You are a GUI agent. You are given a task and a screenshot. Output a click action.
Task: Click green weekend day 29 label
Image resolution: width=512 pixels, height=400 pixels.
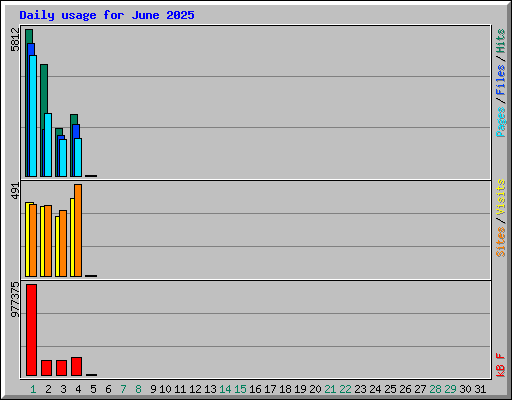[x=450, y=389]
